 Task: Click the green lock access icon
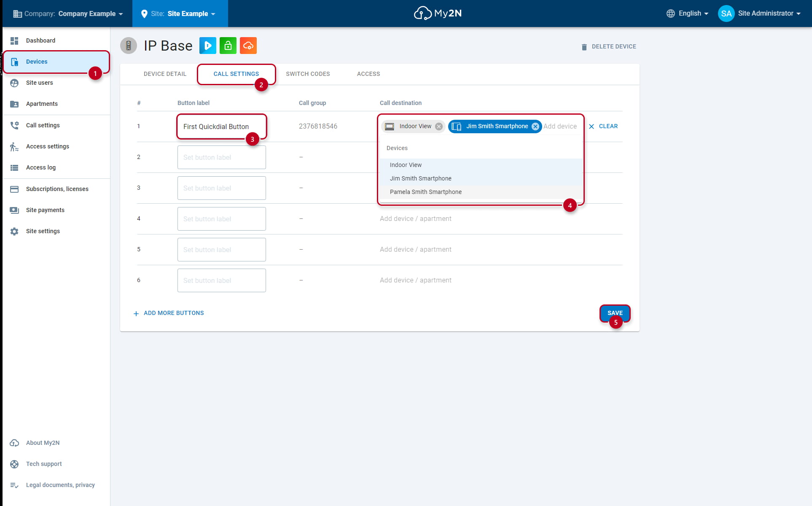pos(228,46)
